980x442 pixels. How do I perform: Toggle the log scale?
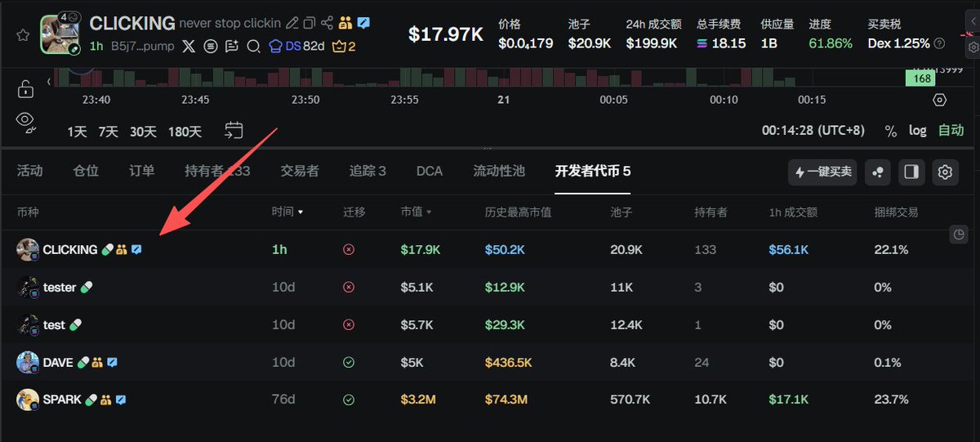tap(918, 131)
